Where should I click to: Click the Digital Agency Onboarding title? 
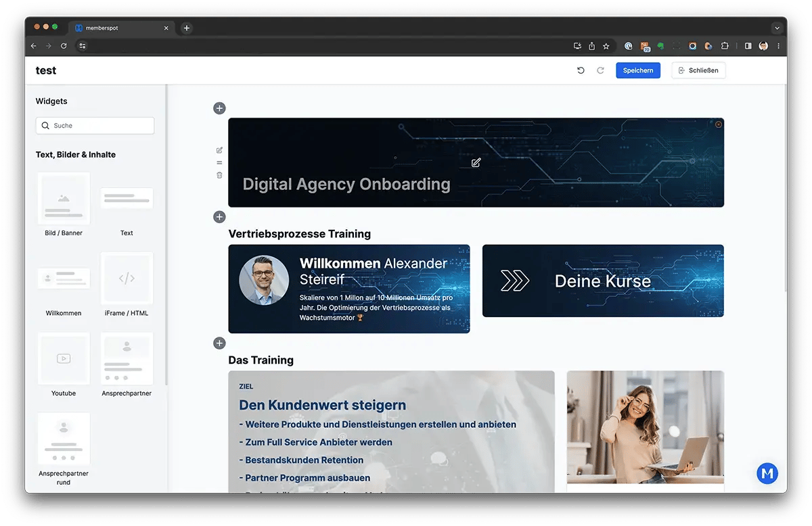click(346, 184)
